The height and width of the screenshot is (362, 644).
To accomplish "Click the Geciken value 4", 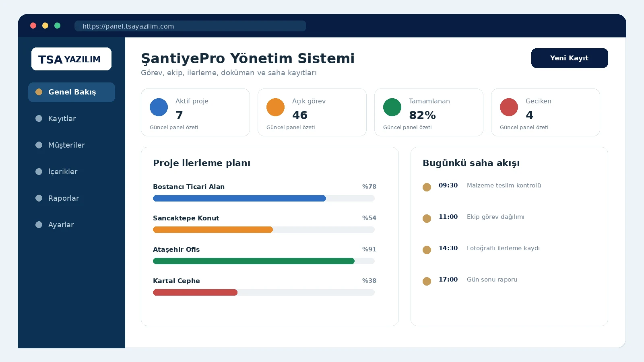I will tap(529, 115).
